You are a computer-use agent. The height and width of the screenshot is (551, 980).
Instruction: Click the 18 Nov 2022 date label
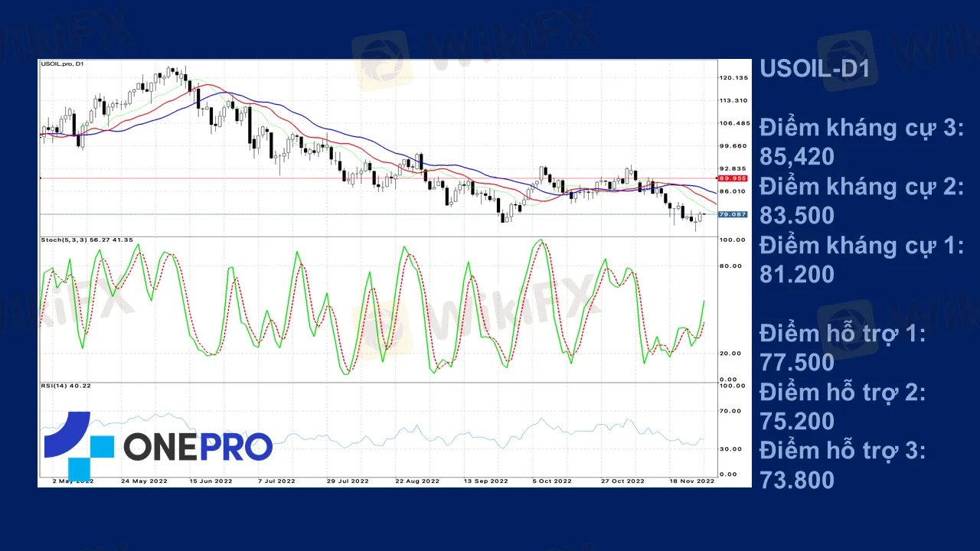coord(691,481)
